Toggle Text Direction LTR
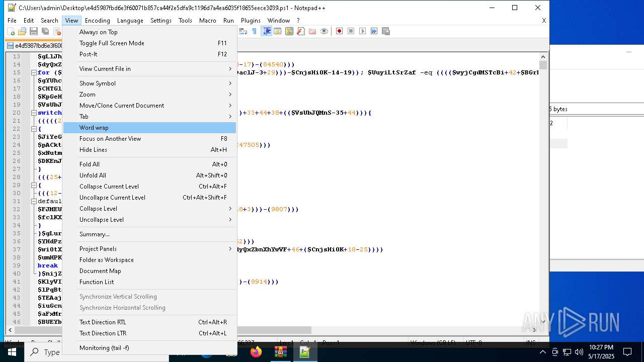 pos(149,333)
